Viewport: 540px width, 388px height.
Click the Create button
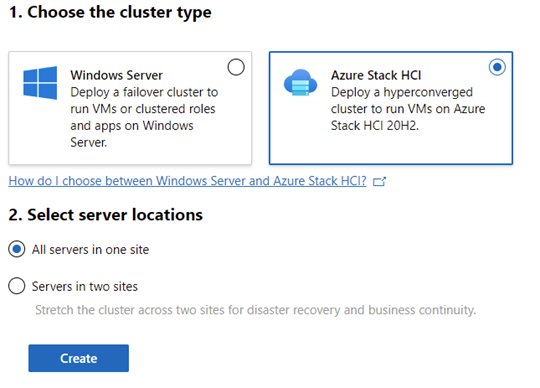pos(79,358)
